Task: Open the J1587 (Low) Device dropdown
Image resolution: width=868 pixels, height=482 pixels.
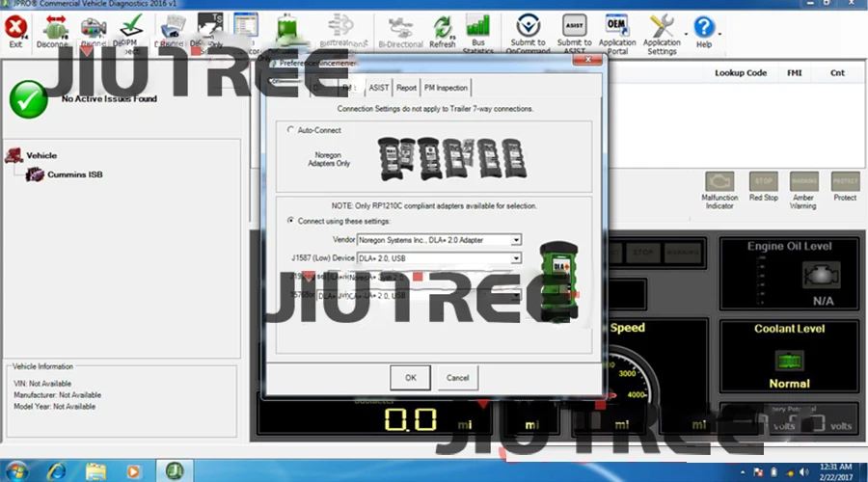Action: pos(516,258)
